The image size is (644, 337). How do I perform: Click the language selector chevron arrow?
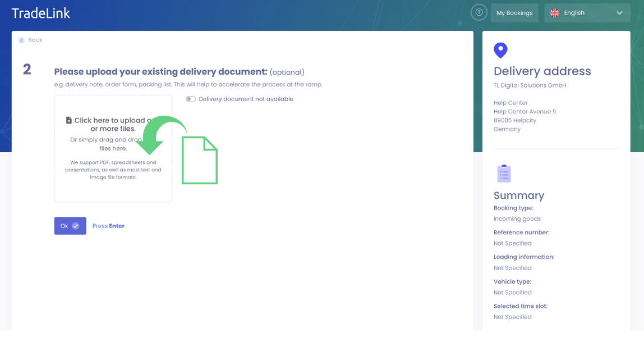pyautogui.click(x=619, y=13)
